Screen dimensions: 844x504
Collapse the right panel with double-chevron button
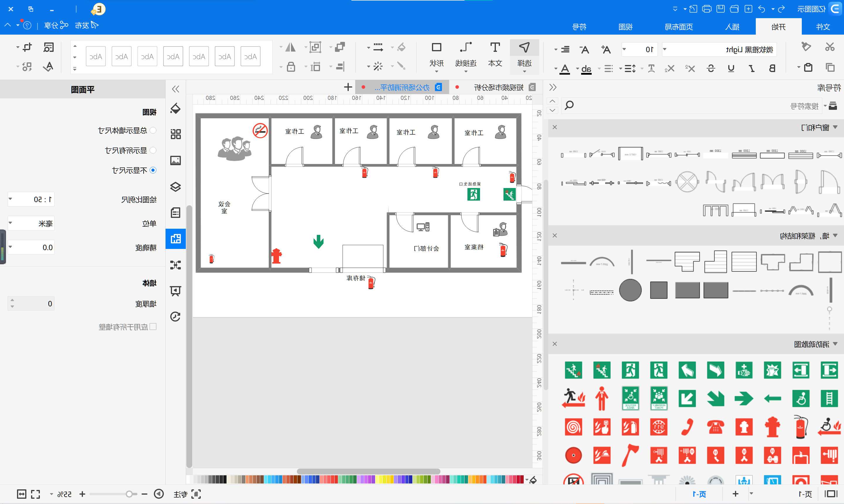(553, 88)
